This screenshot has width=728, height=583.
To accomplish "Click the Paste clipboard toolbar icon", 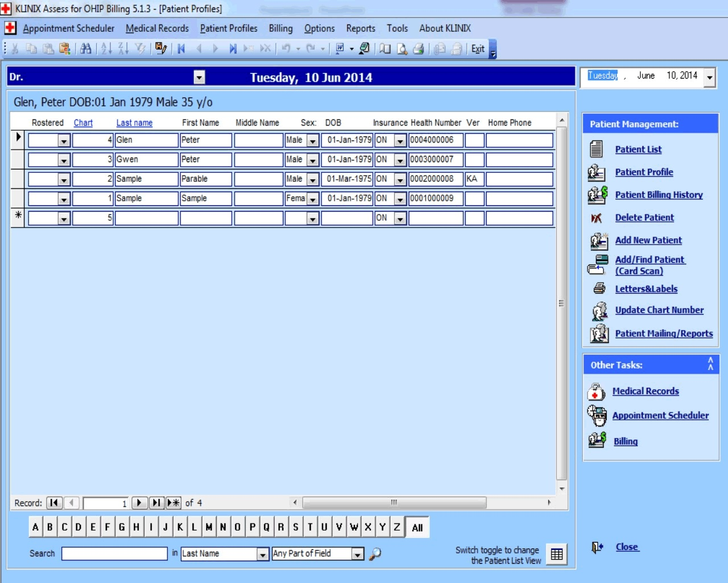I will (48, 49).
